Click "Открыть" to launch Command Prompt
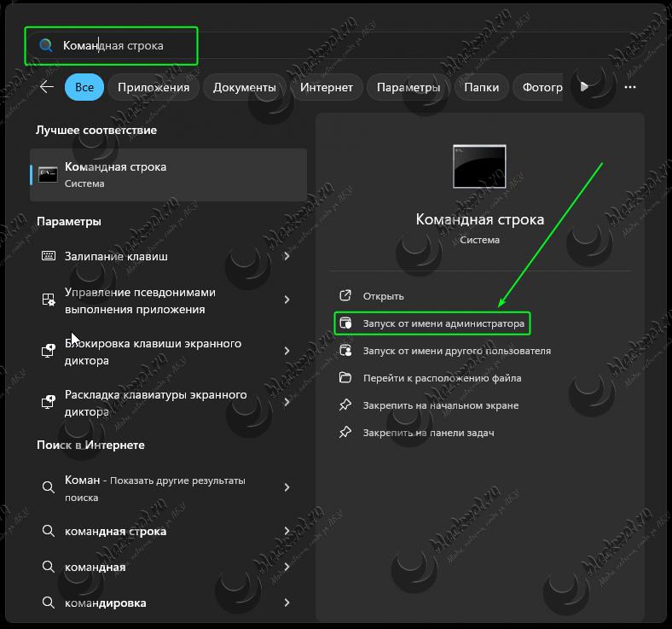The image size is (672, 629). click(x=383, y=296)
